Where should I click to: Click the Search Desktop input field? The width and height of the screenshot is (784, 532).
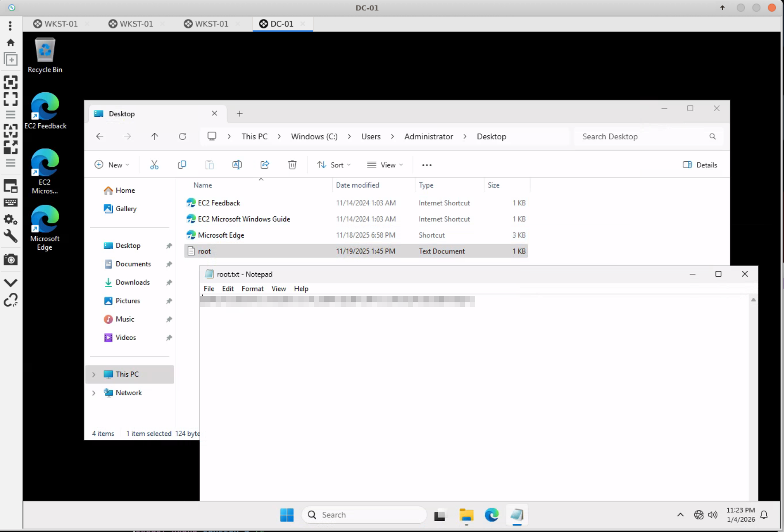coord(643,137)
